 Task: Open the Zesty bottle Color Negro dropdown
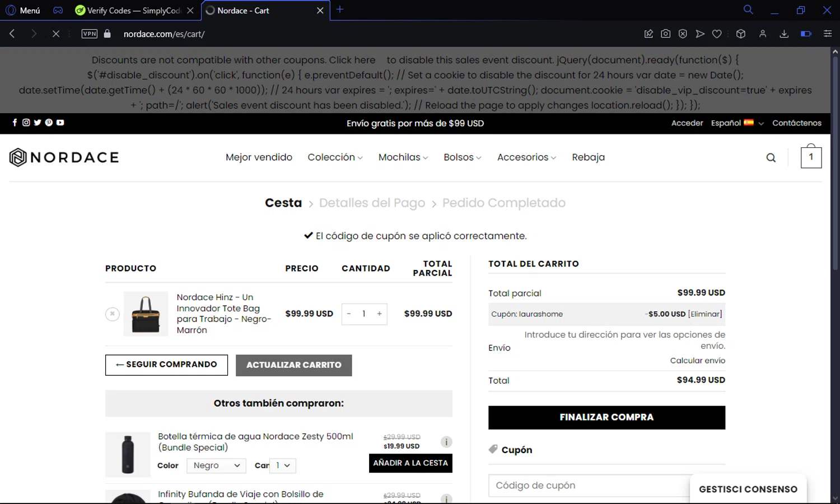click(x=216, y=465)
